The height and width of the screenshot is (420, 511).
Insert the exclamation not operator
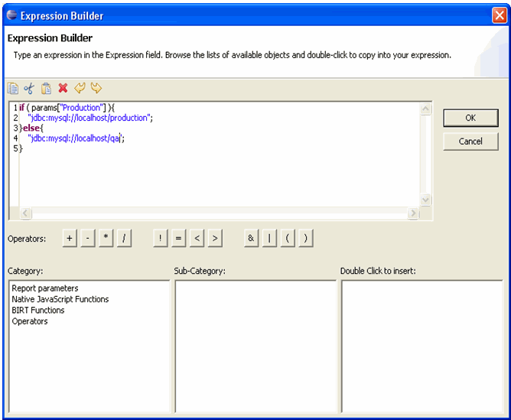pyautogui.click(x=161, y=238)
